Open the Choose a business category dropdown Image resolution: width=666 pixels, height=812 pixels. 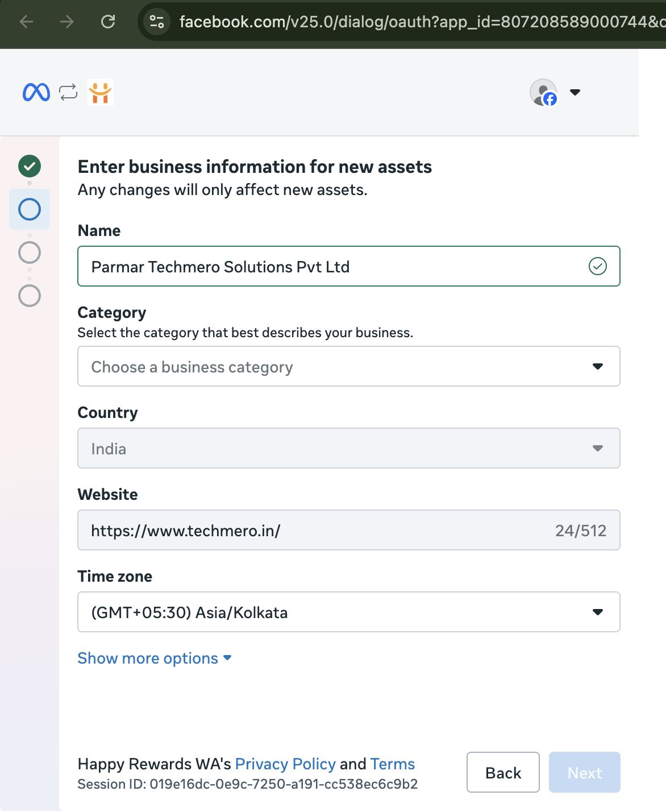pos(348,366)
